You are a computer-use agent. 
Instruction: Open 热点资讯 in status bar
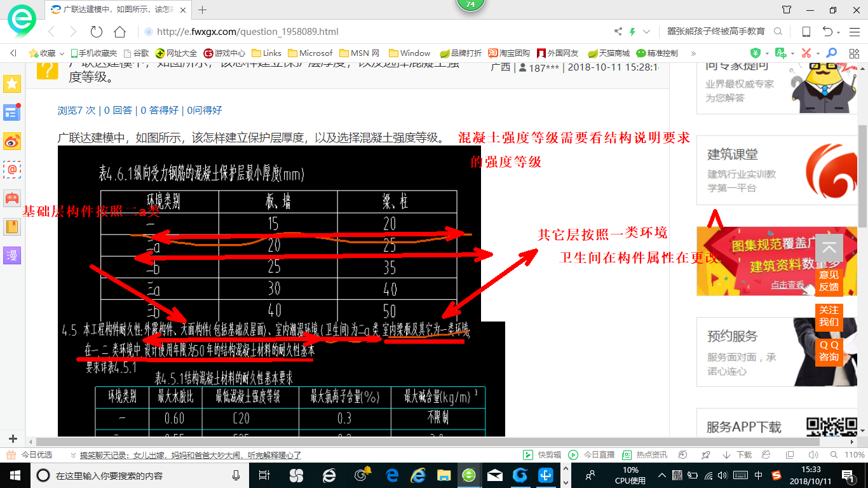click(x=645, y=455)
